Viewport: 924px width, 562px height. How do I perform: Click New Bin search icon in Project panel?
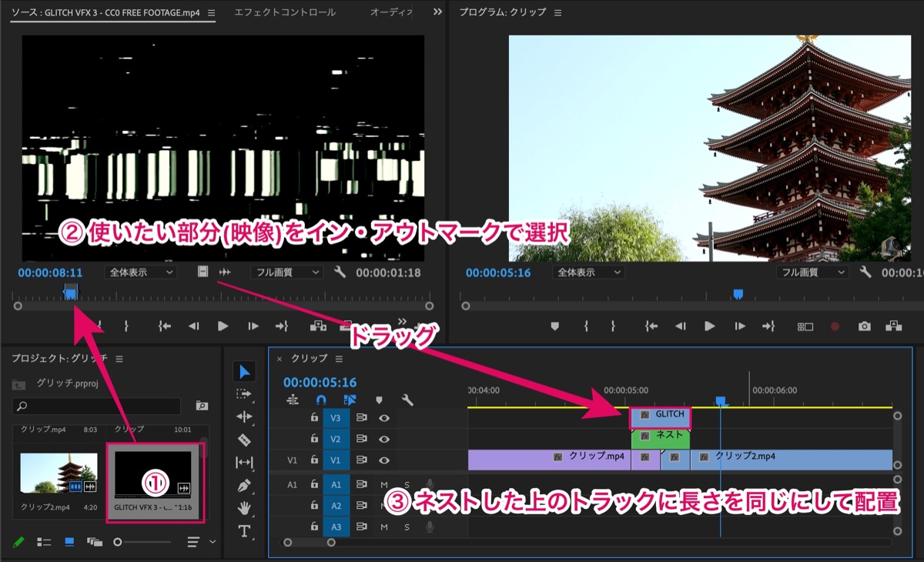tap(202, 406)
